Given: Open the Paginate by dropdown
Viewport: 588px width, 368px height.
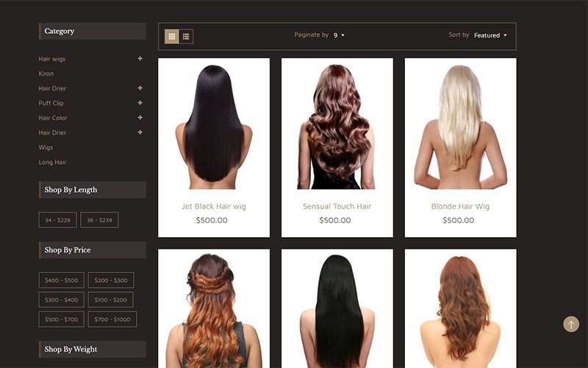Looking at the screenshot, I should point(339,35).
